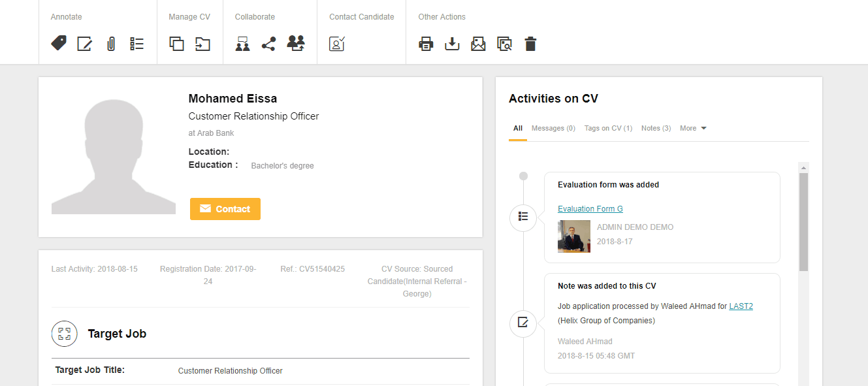Click the paperclip attachment icon

click(111, 44)
